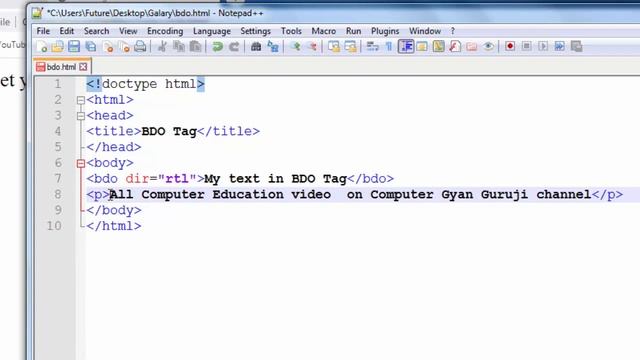
Task: Click the Copy toolbar icon
Action: point(179,47)
